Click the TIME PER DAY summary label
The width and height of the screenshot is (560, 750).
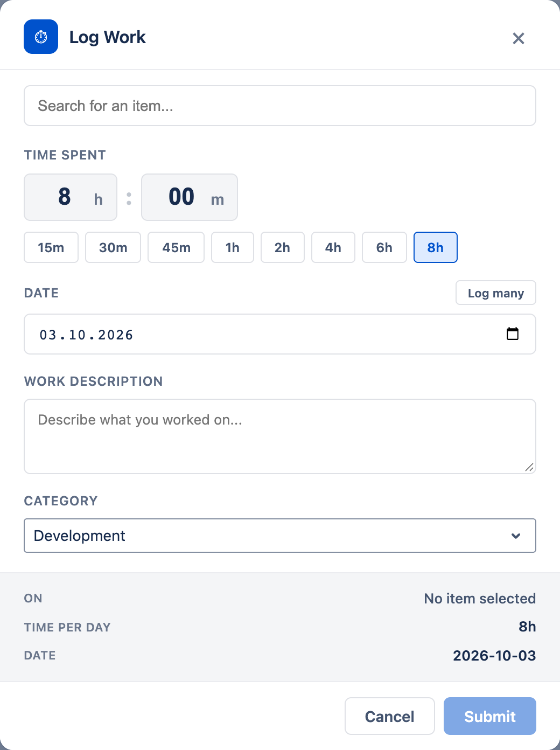[x=67, y=627]
